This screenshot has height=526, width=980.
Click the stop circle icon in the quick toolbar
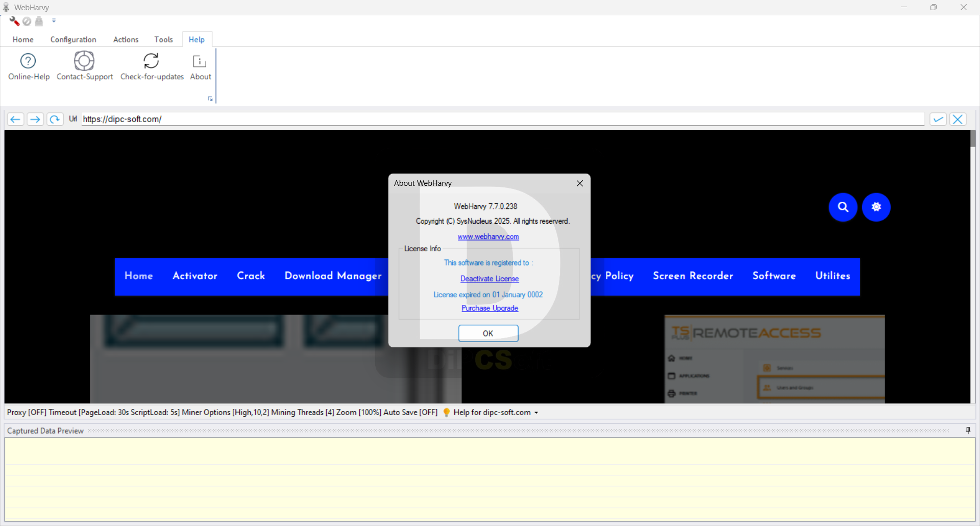(27, 21)
